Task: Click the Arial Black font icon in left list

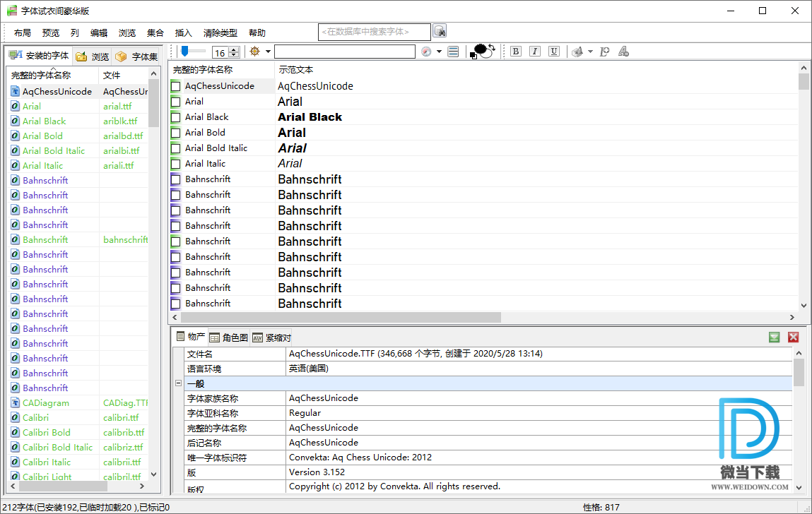Action: [16, 121]
